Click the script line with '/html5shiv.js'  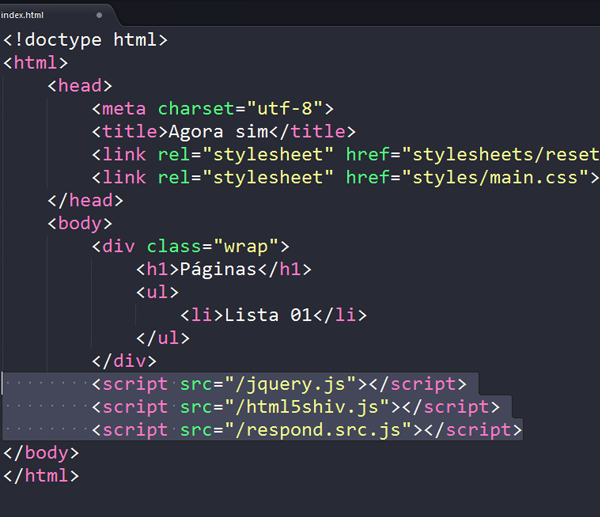pyautogui.click(x=296, y=407)
